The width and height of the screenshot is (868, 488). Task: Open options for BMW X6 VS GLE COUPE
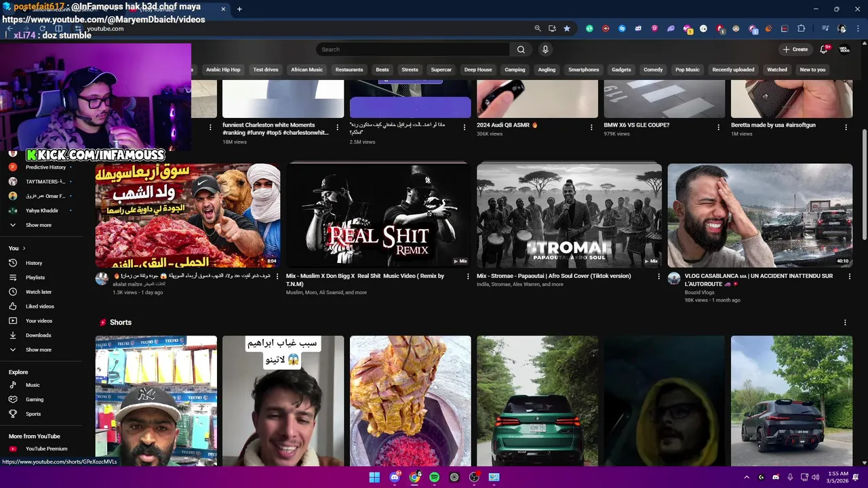tap(719, 127)
